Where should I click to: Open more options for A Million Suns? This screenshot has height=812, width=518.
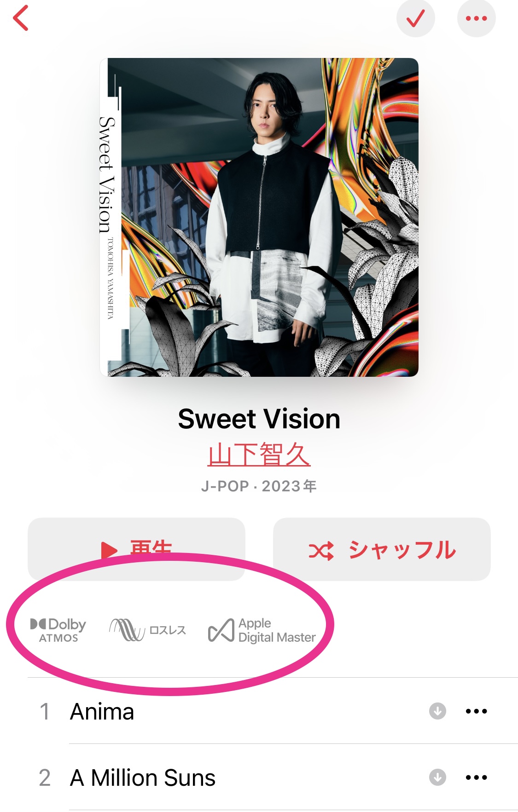476,777
